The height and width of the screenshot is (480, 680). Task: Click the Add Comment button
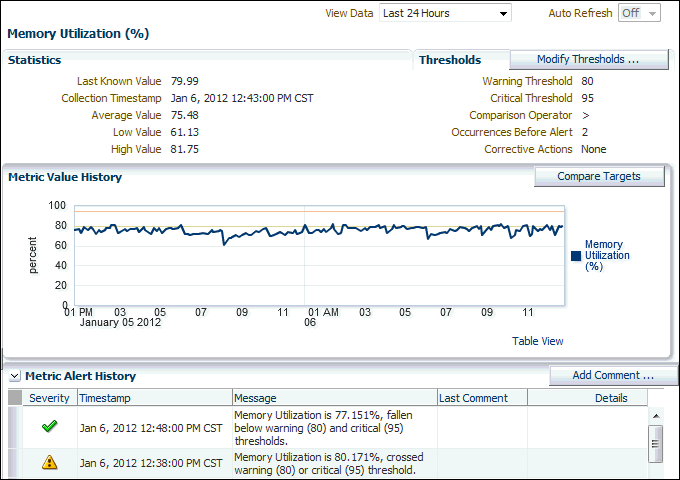click(612, 375)
